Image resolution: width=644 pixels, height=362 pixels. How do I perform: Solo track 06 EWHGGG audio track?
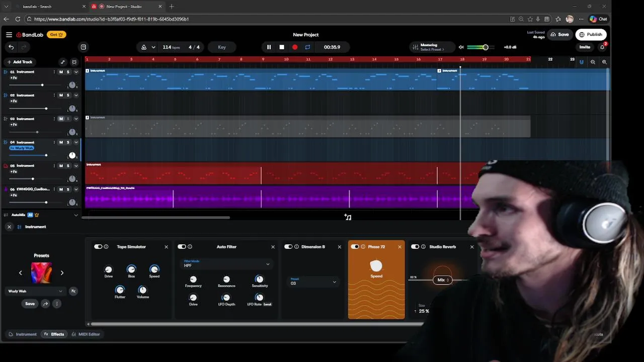click(68, 189)
